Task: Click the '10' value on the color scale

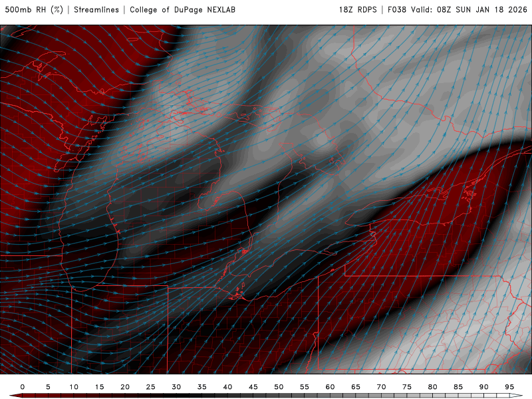Action: click(x=74, y=387)
